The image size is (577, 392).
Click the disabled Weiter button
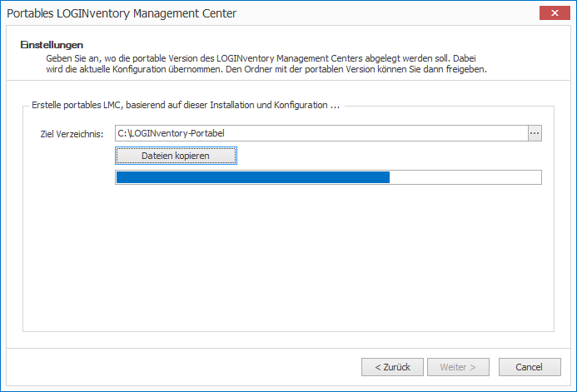tap(458, 367)
